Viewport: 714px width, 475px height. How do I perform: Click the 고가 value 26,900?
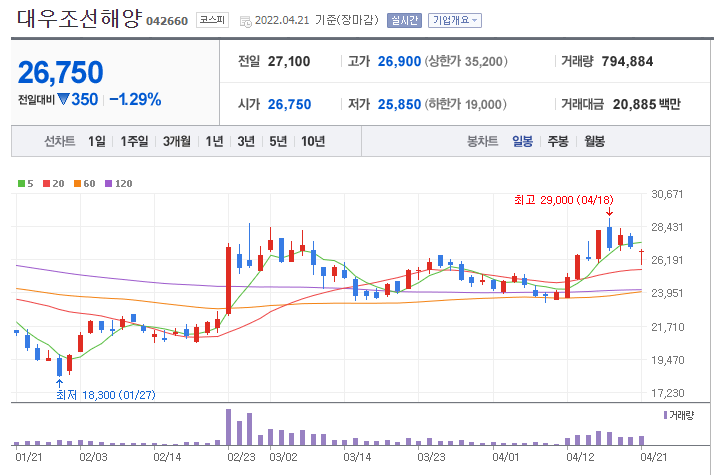click(x=399, y=61)
